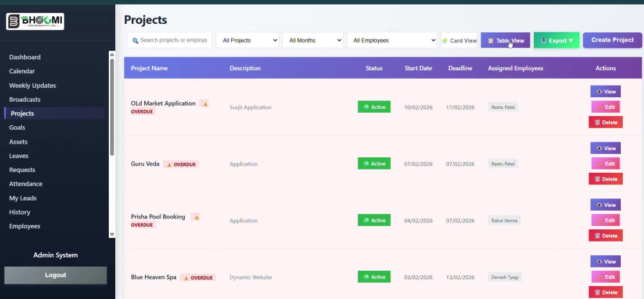The width and height of the screenshot is (644, 299).
Task: Switch to Card View
Action: click(459, 40)
